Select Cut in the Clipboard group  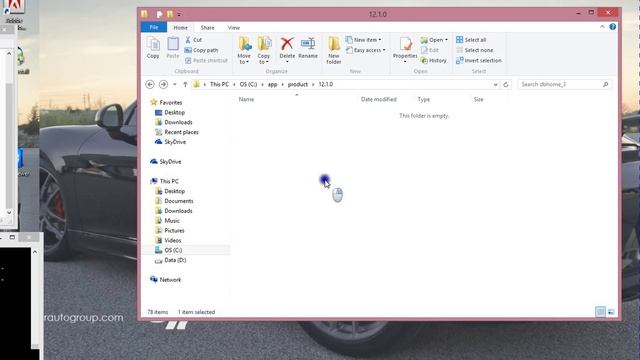(193, 40)
